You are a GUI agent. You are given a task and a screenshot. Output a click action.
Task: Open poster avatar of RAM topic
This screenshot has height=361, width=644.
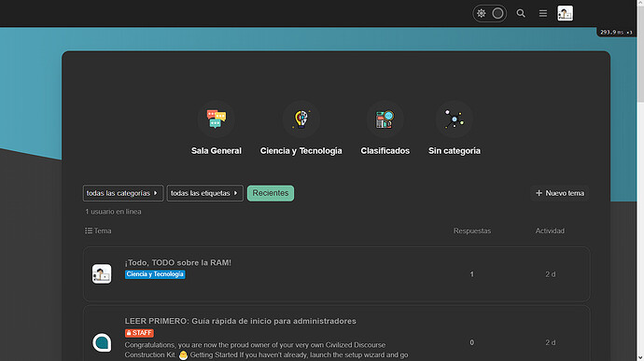pyautogui.click(x=102, y=274)
